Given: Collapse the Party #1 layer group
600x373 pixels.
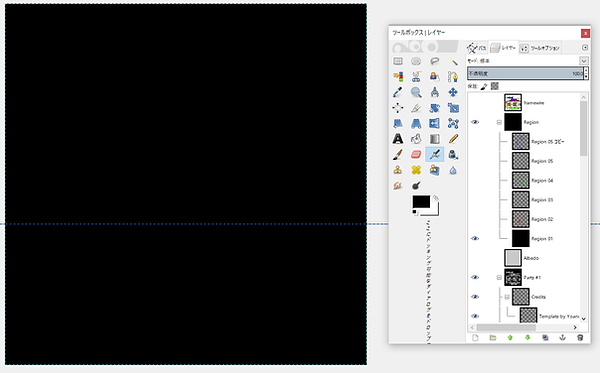Looking at the screenshot, I should (x=499, y=278).
